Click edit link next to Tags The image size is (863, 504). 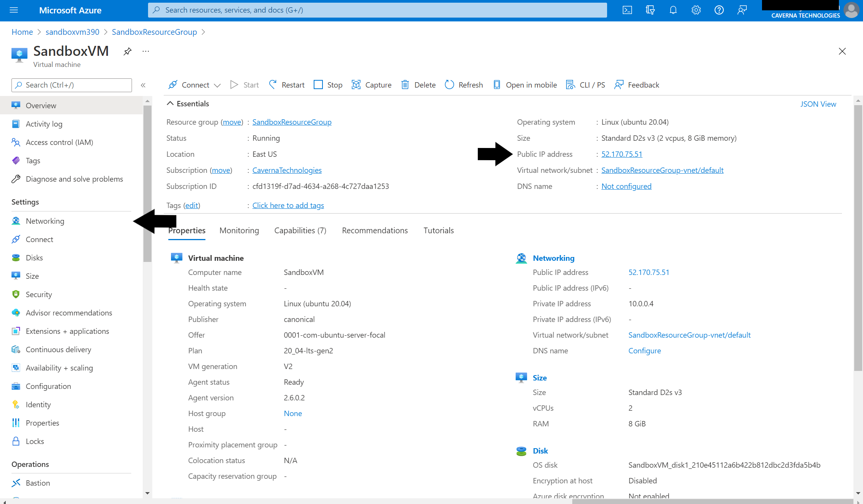tap(192, 205)
